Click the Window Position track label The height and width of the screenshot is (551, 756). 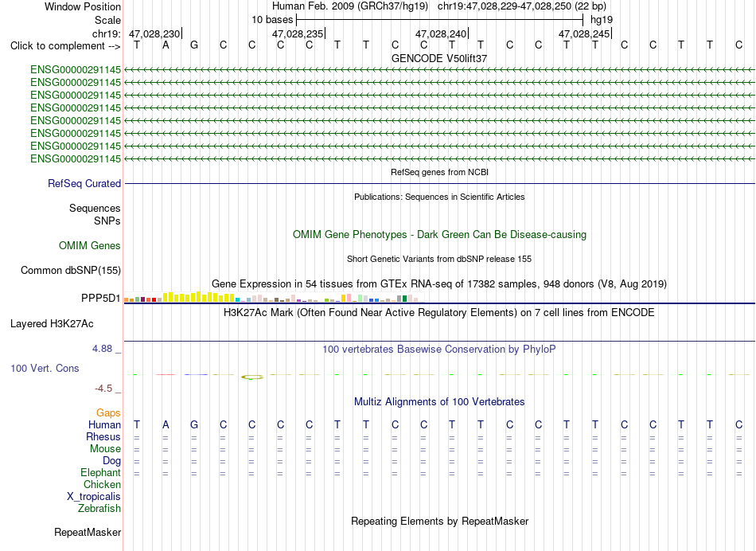click(83, 6)
